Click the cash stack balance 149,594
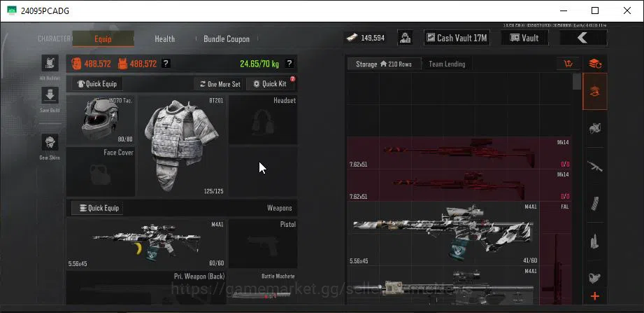Screen dimensions: 644x313 coord(366,38)
